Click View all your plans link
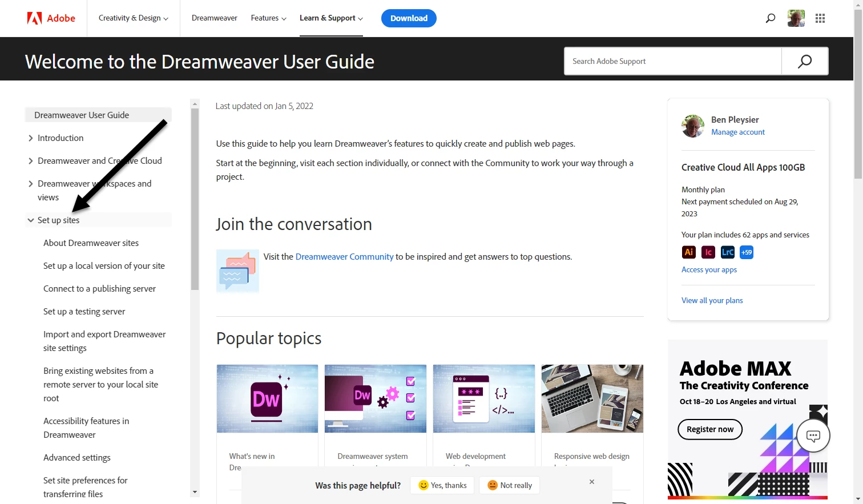Image resolution: width=863 pixels, height=504 pixels. [x=712, y=300]
